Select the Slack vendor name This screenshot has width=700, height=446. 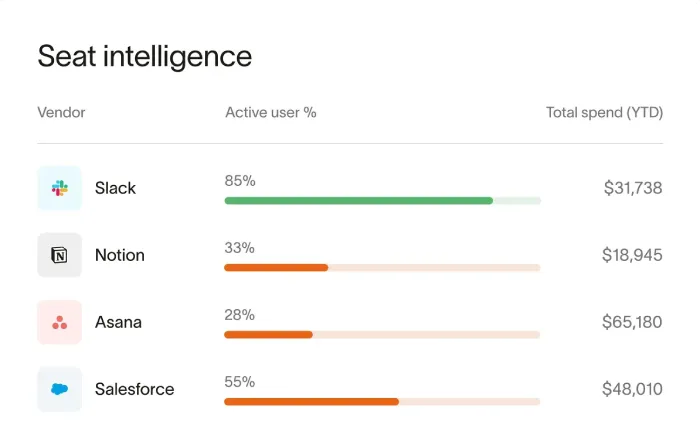point(115,188)
